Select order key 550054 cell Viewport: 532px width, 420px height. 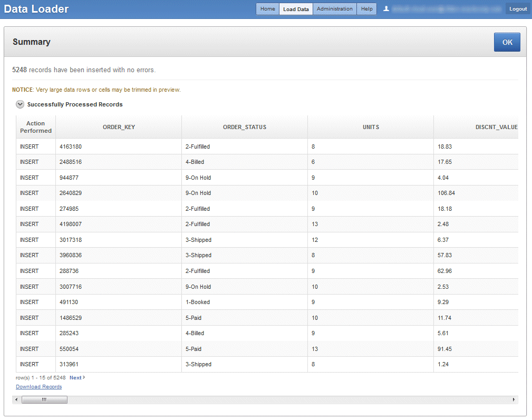[x=119, y=349]
